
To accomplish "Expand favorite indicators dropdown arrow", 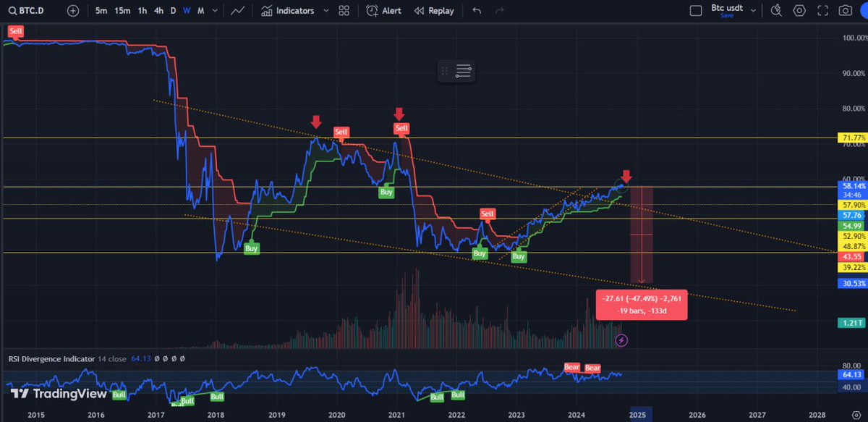I will point(325,11).
